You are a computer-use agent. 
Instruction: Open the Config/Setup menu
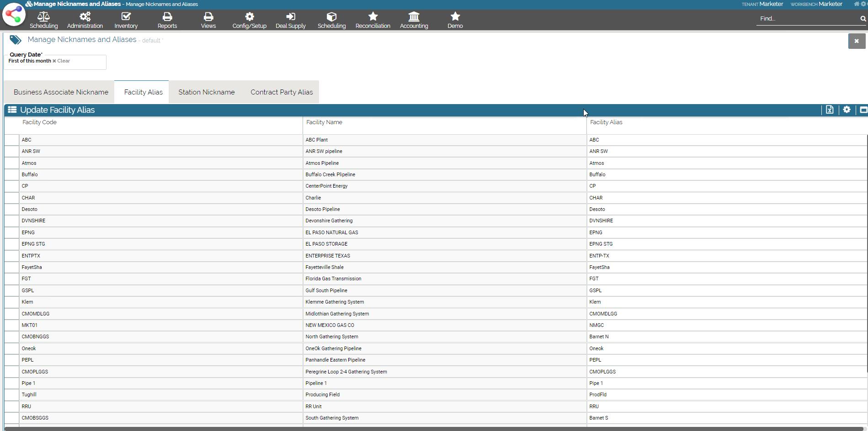point(249,20)
